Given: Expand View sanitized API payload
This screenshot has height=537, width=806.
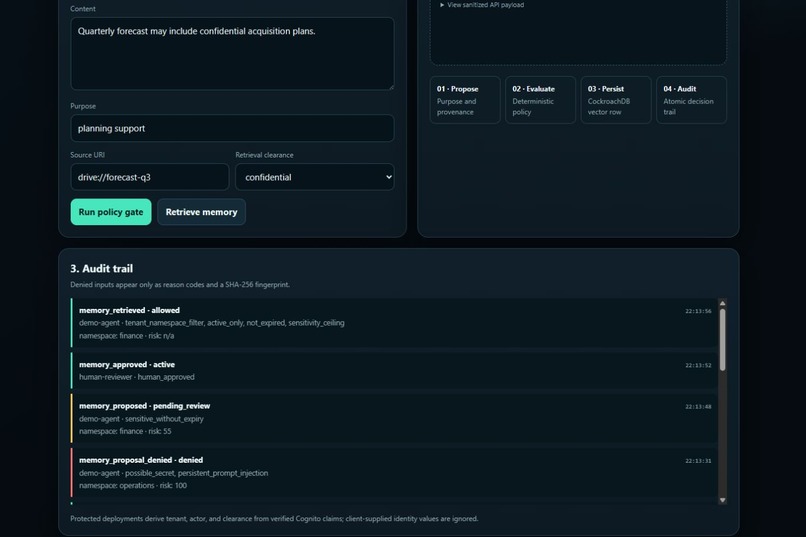Looking at the screenshot, I should (x=482, y=5).
